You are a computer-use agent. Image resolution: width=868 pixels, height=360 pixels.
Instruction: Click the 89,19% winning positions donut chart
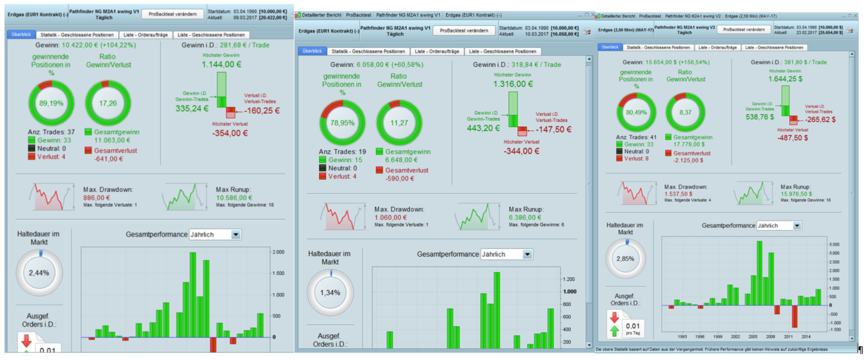(51, 103)
